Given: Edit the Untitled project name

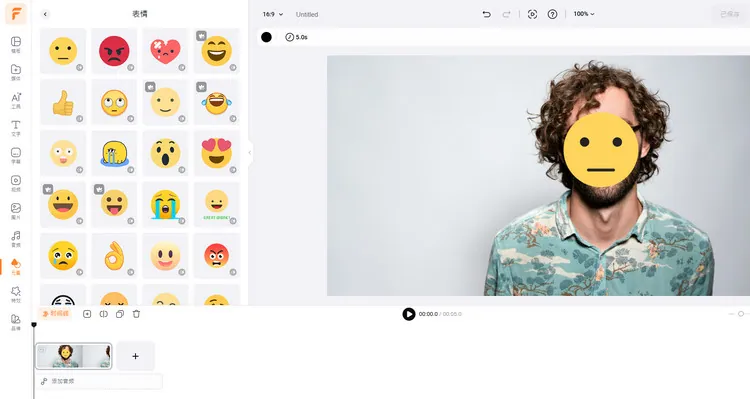Looking at the screenshot, I should 307,14.
